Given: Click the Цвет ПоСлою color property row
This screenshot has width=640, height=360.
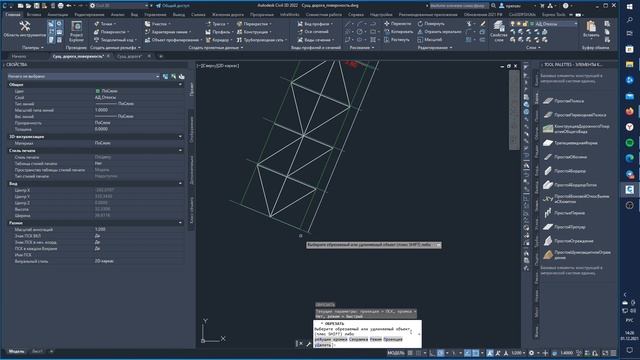Looking at the screenshot, I should (95, 91).
